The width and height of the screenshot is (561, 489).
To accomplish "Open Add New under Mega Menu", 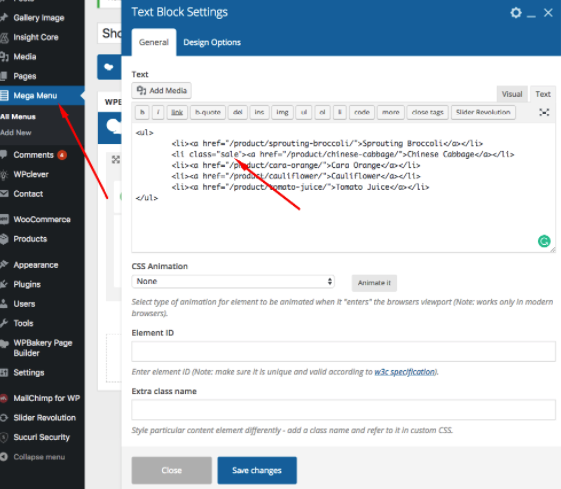I will [16, 133].
